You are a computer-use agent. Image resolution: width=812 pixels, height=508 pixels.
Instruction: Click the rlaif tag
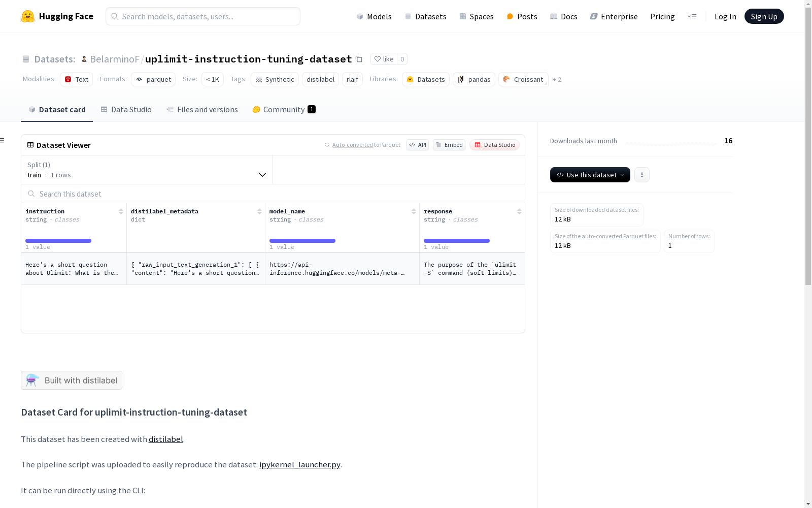(x=353, y=79)
